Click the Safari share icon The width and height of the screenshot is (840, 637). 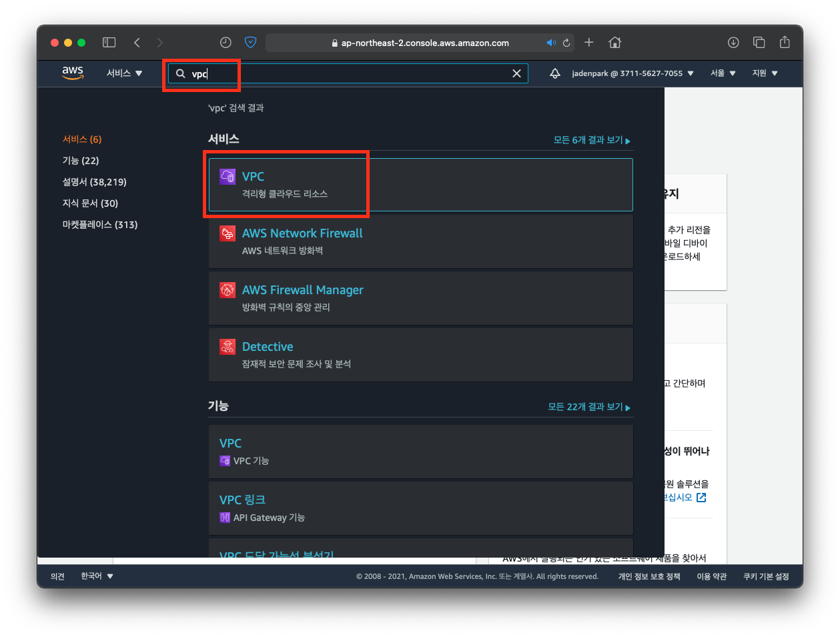[785, 42]
